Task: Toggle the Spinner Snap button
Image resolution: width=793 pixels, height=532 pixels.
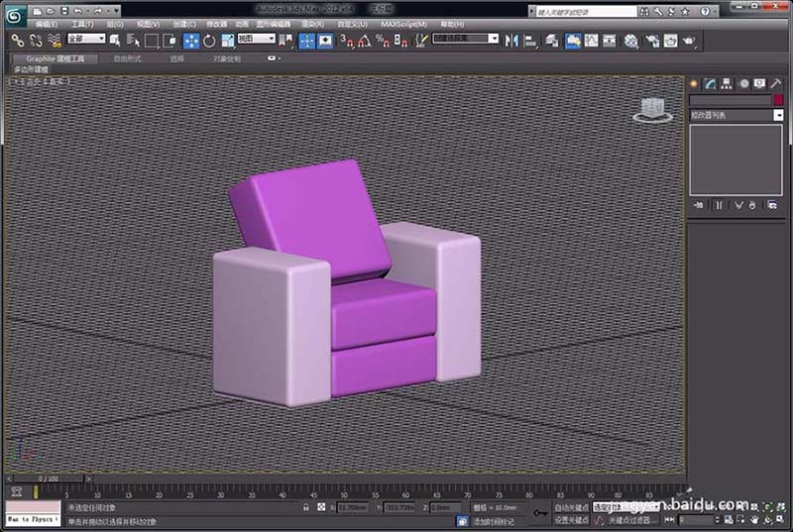Action: pyautogui.click(x=400, y=41)
